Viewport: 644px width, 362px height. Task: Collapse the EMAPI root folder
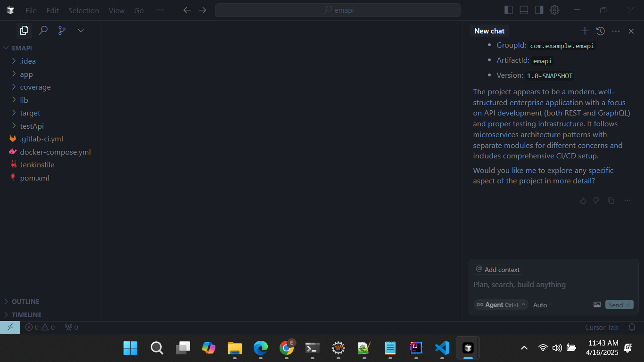[x=50, y=48]
